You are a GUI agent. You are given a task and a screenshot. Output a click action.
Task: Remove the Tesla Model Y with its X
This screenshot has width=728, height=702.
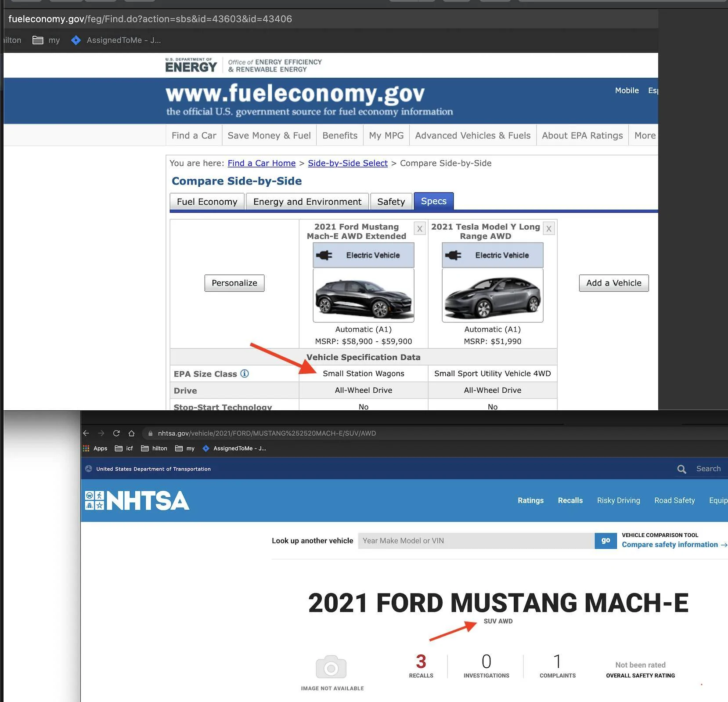point(549,228)
